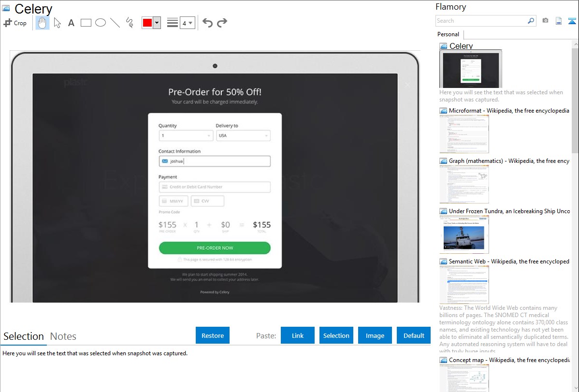Image resolution: width=579 pixels, height=392 pixels.
Task: Switch to the Notes tab
Action: (63, 336)
